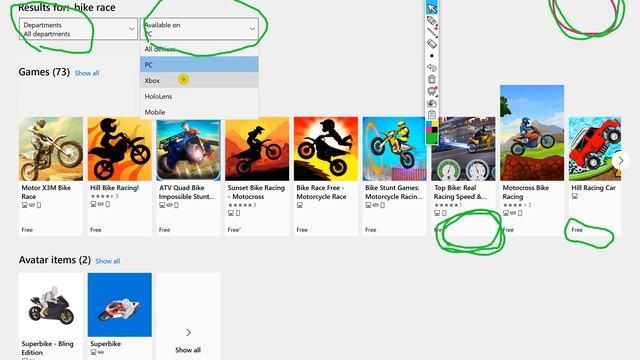Change pen size using the black dot
Screen dimensions: 640x360
432,56
